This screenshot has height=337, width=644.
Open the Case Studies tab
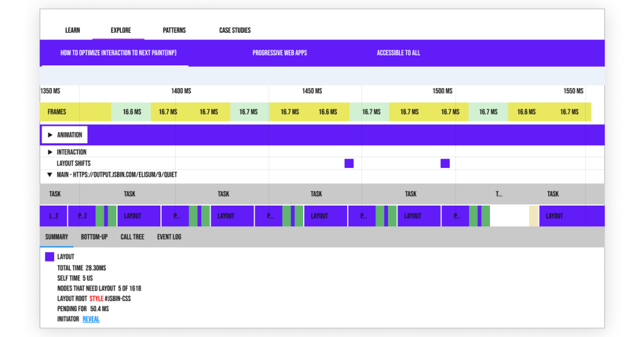pyautogui.click(x=235, y=30)
